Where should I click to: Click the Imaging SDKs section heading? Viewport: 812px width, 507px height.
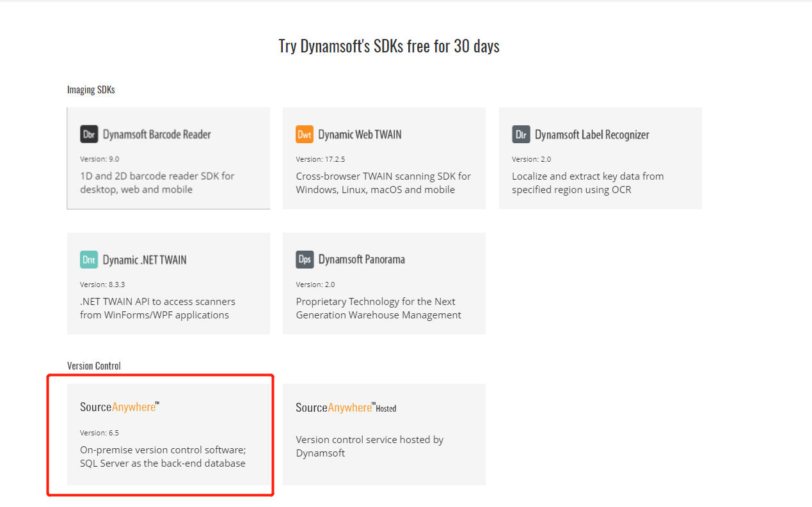[x=91, y=89]
